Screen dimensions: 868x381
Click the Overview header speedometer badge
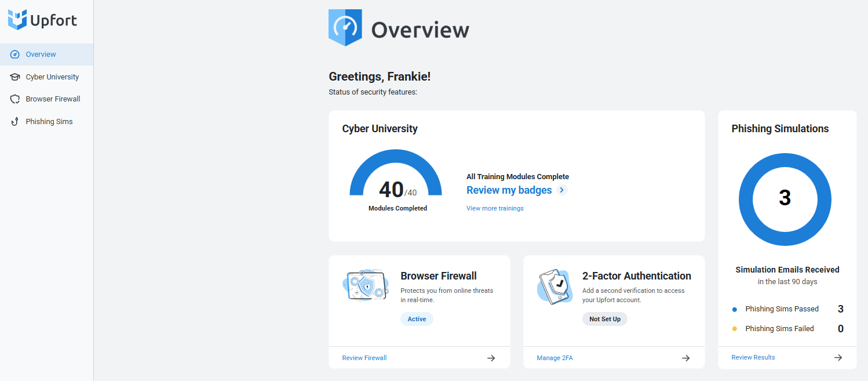tap(345, 27)
